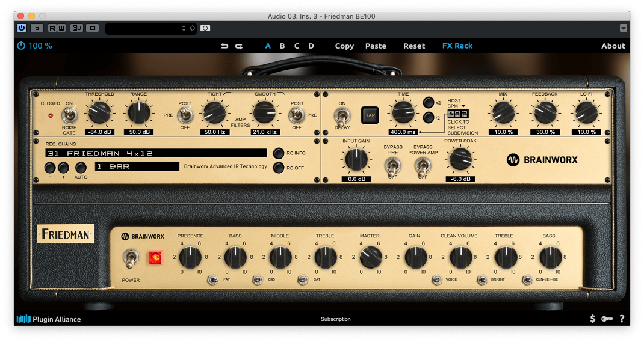Open the host plugin menu arrow at top right

(x=624, y=28)
